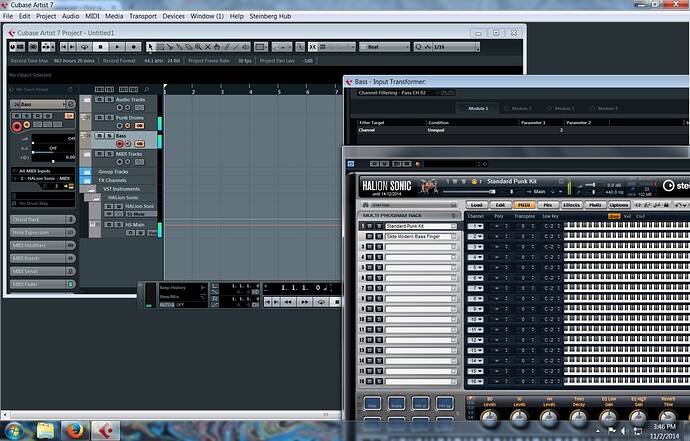Open the Edit page in HALion Sonic
Screen dimensions: 690x441
tap(500, 205)
